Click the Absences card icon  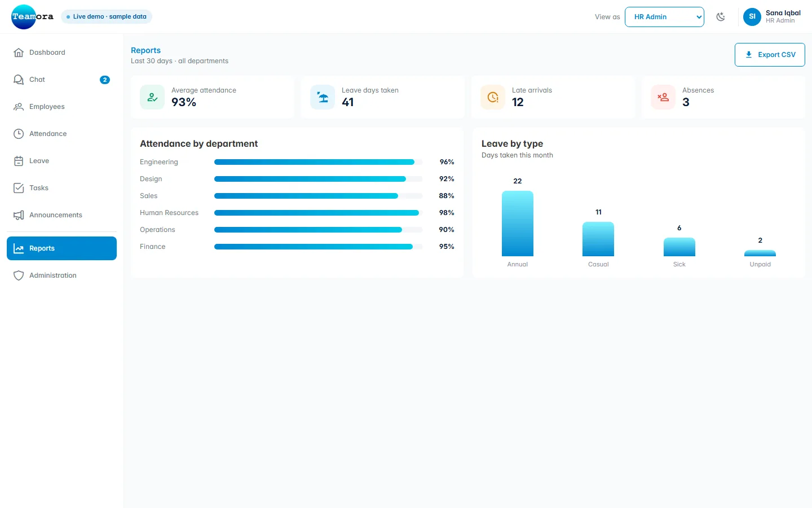(x=663, y=97)
